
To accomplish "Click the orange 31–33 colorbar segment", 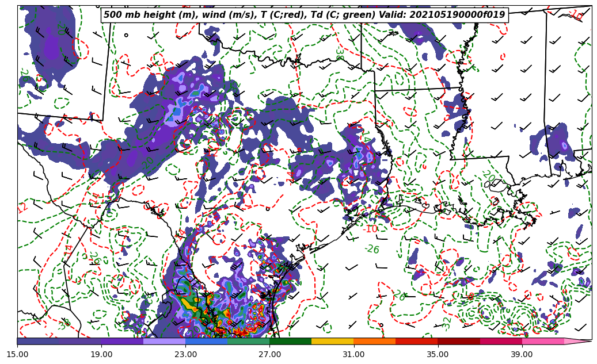I will pyautogui.click(x=374, y=341).
